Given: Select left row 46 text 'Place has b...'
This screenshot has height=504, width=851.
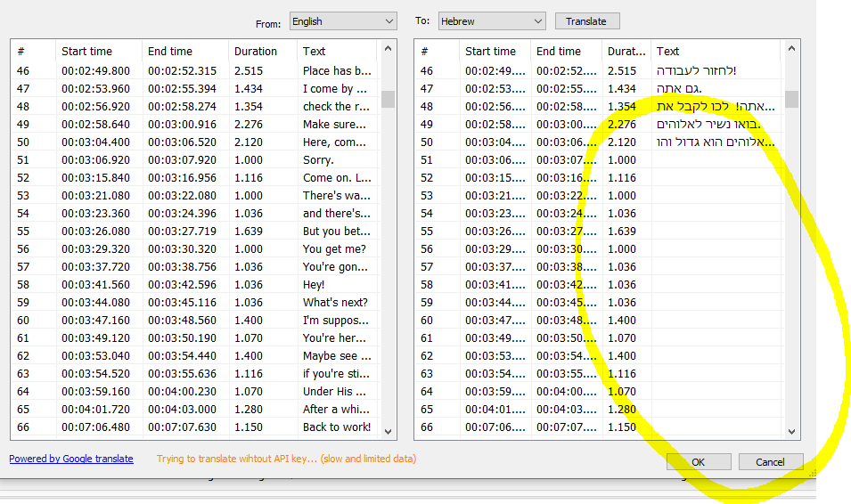Looking at the screenshot, I should (337, 70).
